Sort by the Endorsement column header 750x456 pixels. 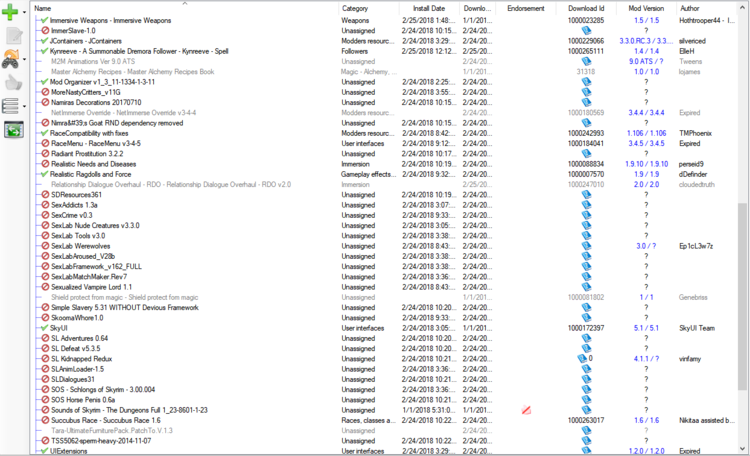coord(526,8)
